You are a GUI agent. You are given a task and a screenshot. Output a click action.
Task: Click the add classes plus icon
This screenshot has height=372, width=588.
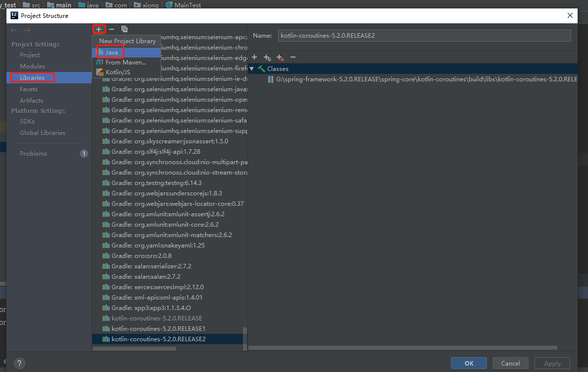click(x=254, y=57)
